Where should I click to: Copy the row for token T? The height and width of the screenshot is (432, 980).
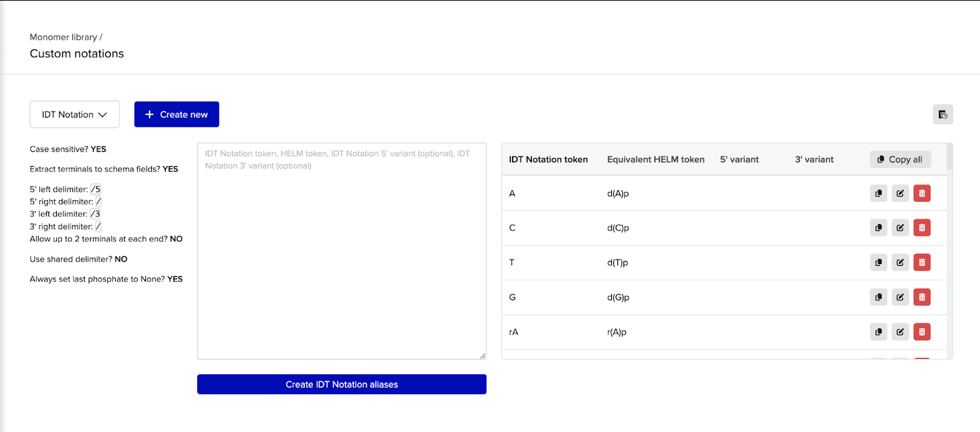tap(878, 263)
